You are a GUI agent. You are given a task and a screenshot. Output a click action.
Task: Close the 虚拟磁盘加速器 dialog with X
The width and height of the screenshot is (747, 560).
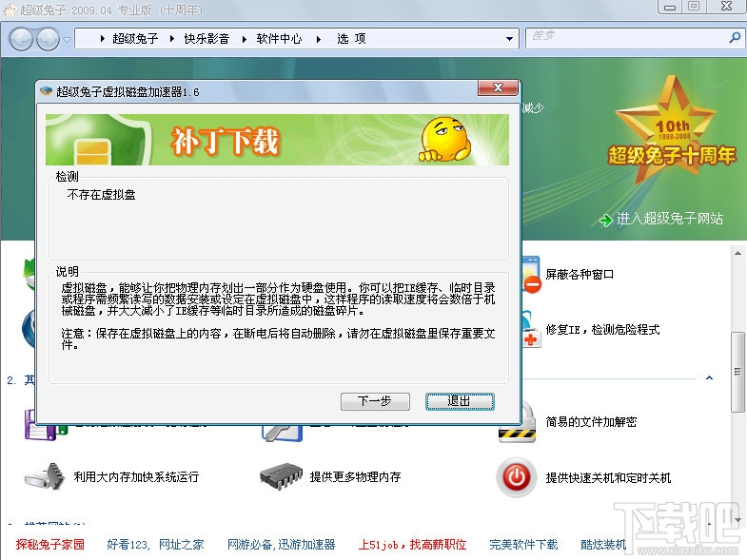point(498,87)
